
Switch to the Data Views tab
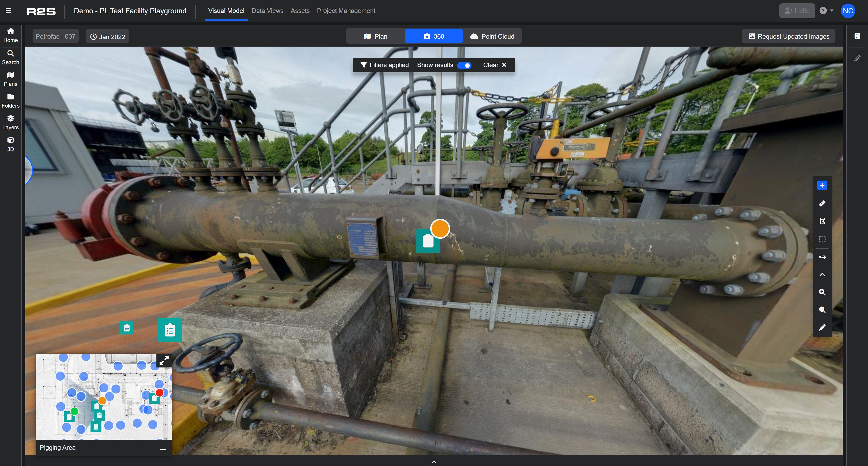tap(267, 11)
